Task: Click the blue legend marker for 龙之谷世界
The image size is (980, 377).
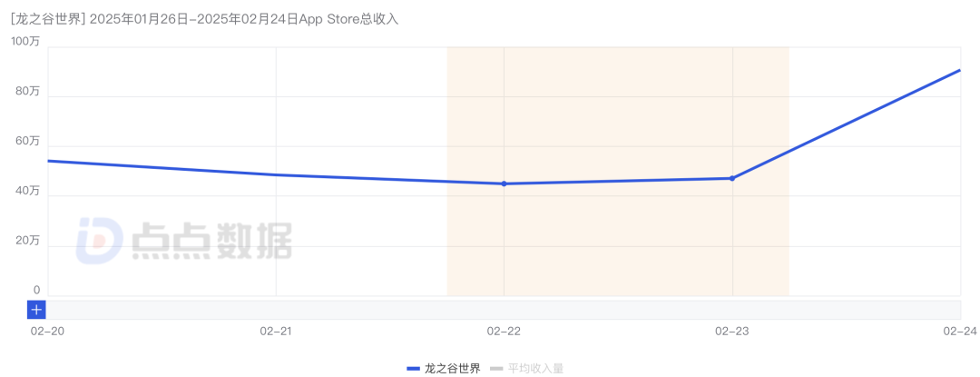Action: pos(414,368)
